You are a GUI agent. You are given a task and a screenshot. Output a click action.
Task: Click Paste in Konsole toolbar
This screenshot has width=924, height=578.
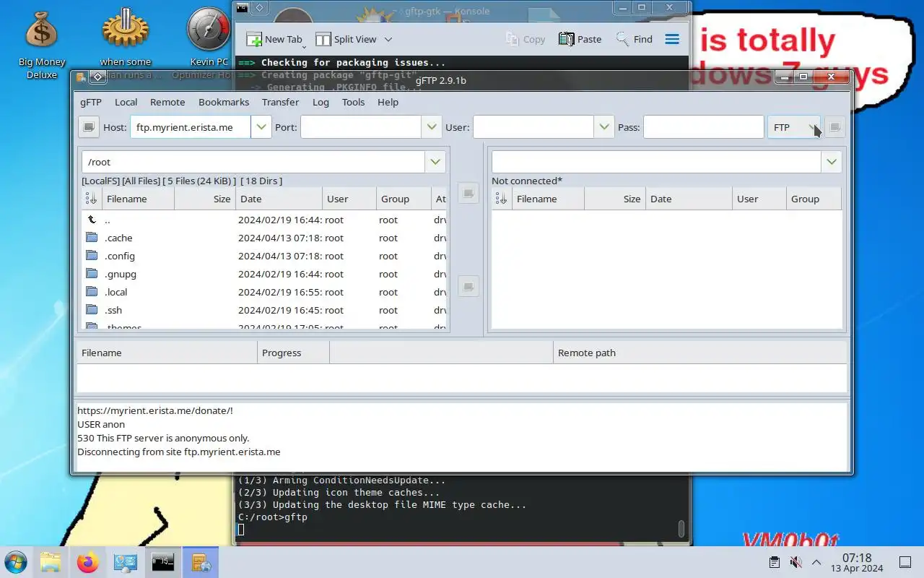coord(580,40)
